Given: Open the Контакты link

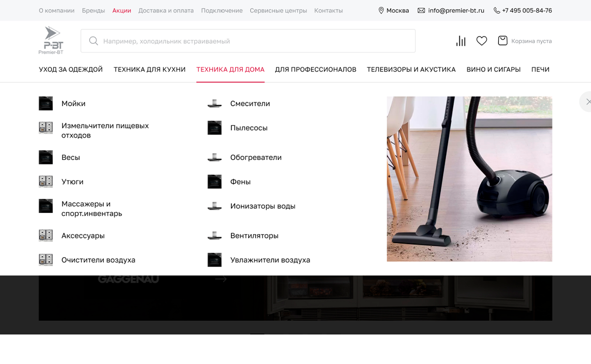Looking at the screenshot, I should [328, 10].
